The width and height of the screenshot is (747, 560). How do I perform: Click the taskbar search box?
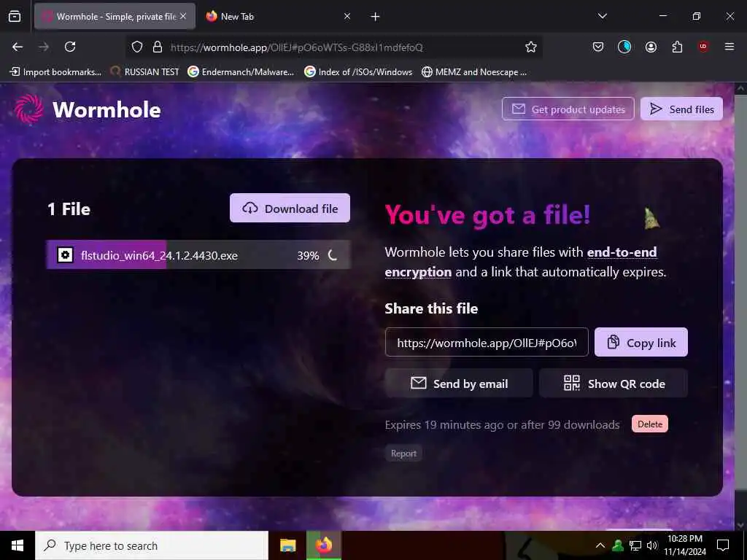pyautogui.click(x=152, y=545)
